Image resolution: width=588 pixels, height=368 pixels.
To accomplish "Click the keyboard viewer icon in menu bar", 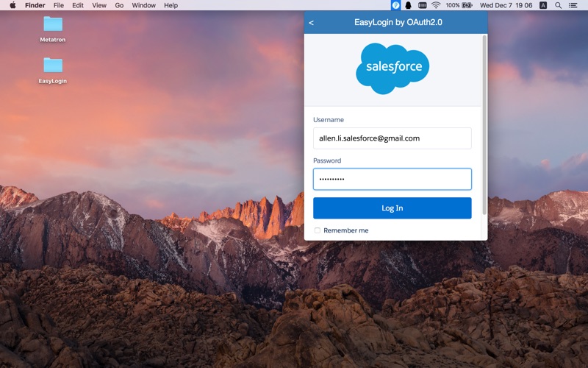I will point(422,5).
